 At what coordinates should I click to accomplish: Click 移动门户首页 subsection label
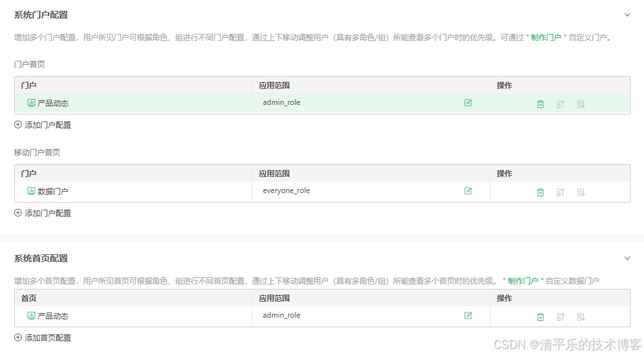37,153
